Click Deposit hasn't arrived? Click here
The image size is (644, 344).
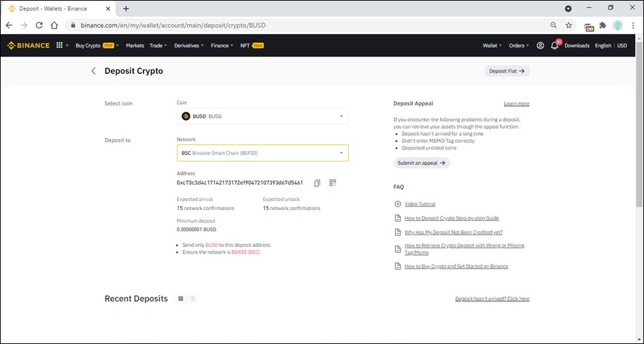click(x=492, y=299)
